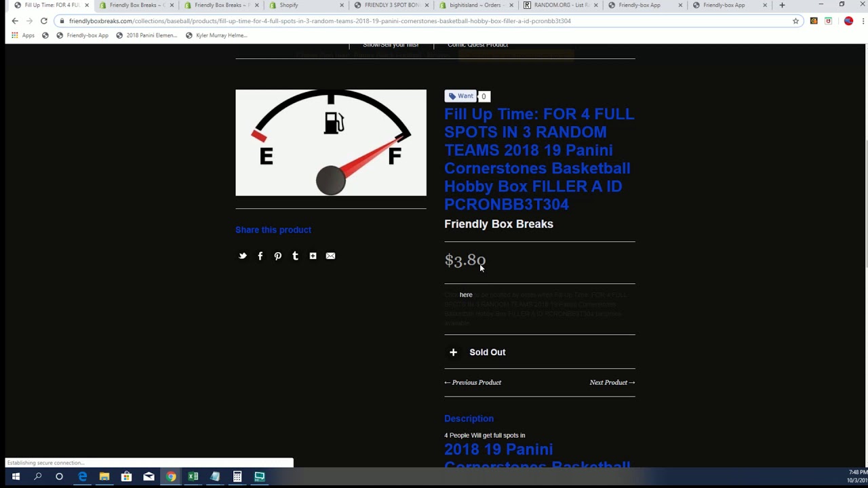Viewport: 868px width, 488px height.
Task: Open the Fill Up Time product title link
Action: (539, 159)
